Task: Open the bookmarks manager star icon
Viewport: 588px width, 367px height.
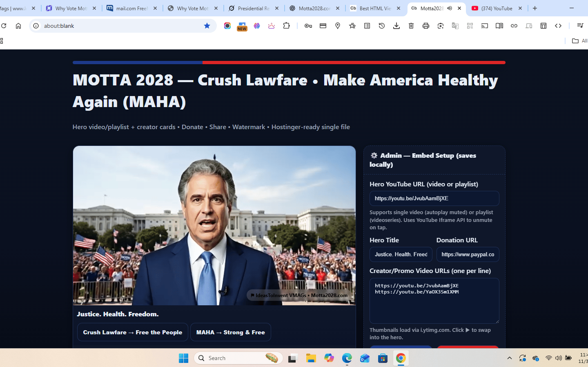Action: (352, 26)
